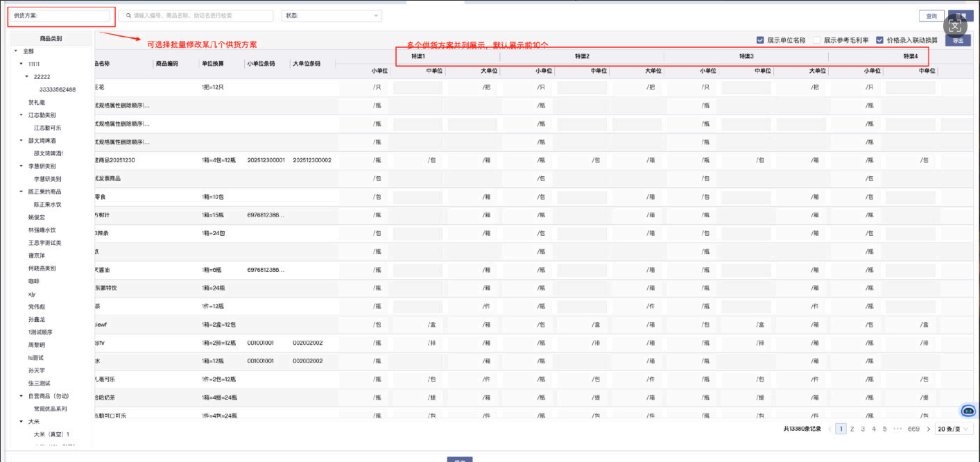
Task: Click the pagination ellipsis to jump pages
Action: click(897, 429)
